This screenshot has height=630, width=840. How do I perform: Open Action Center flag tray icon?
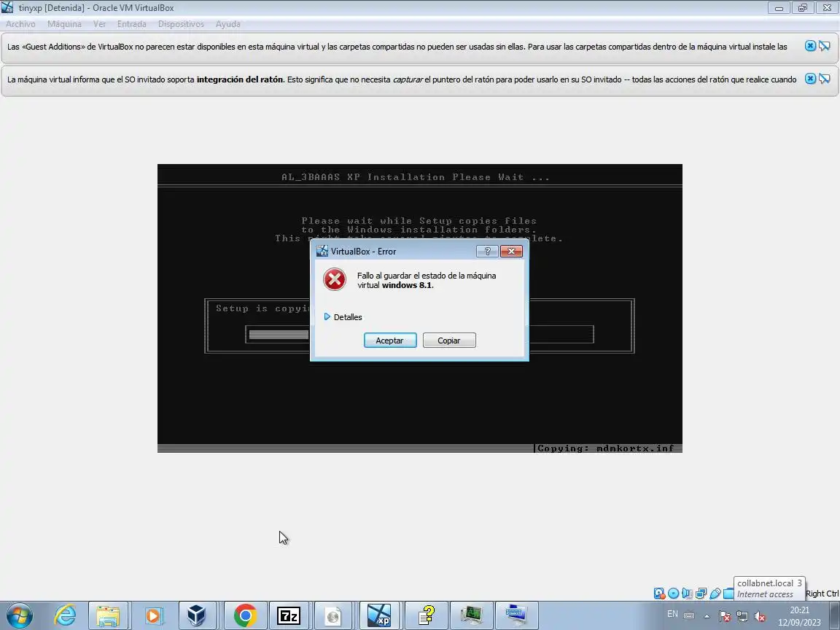click(724, 616)
